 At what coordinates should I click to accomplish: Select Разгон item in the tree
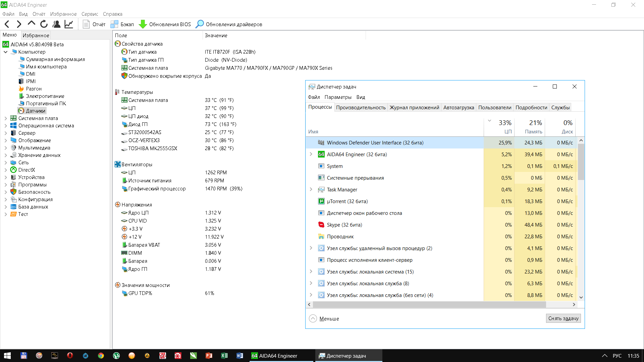point(34,89)
